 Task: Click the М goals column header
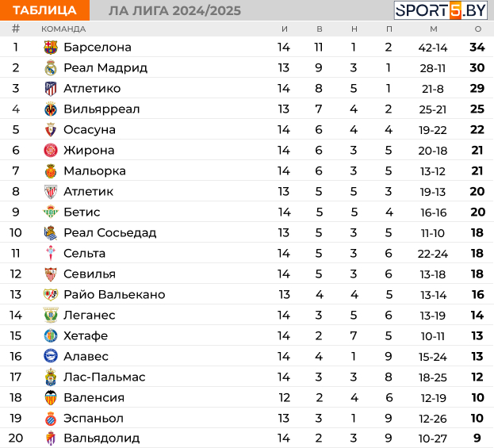pyautogui.click(x=434, y=29)
